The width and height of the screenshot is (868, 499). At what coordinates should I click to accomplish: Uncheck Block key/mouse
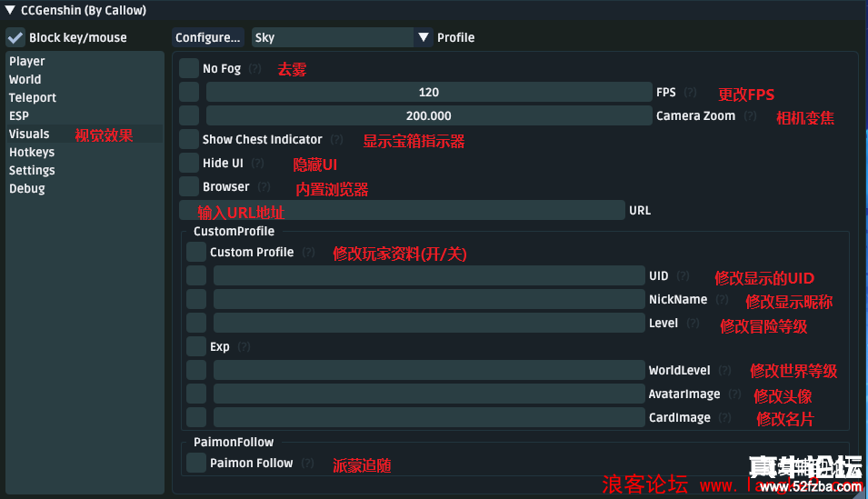(15, 37)
